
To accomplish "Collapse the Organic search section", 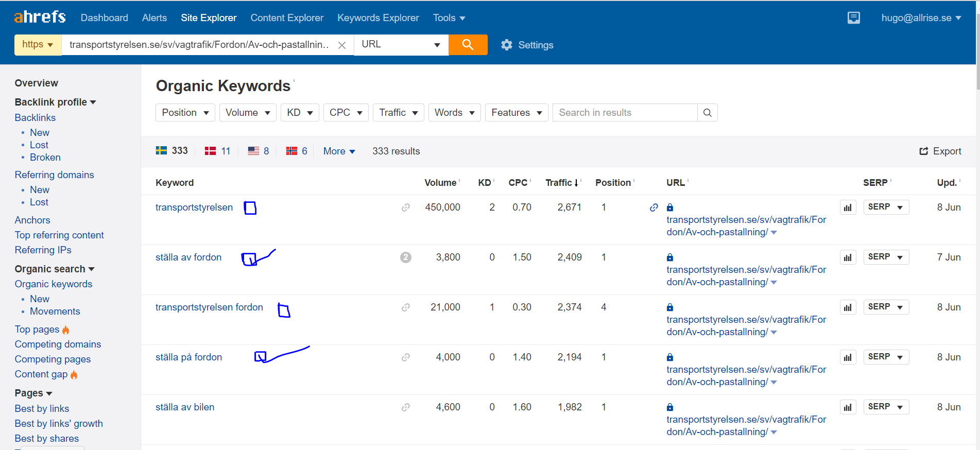I will (x=55, y=269).
